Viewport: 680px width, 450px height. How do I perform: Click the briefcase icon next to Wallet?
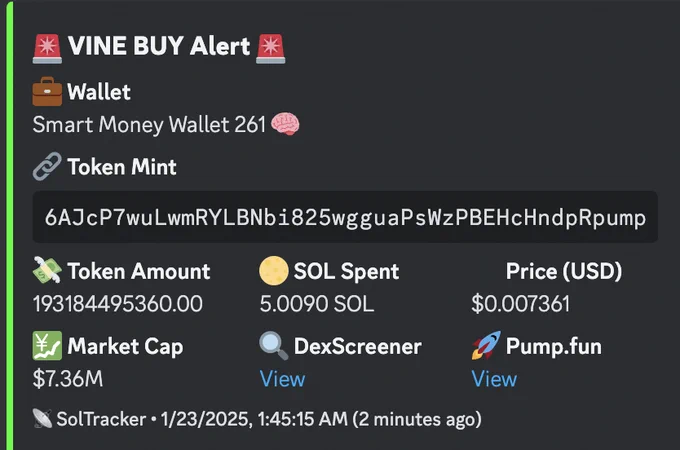tap(47, 92)
